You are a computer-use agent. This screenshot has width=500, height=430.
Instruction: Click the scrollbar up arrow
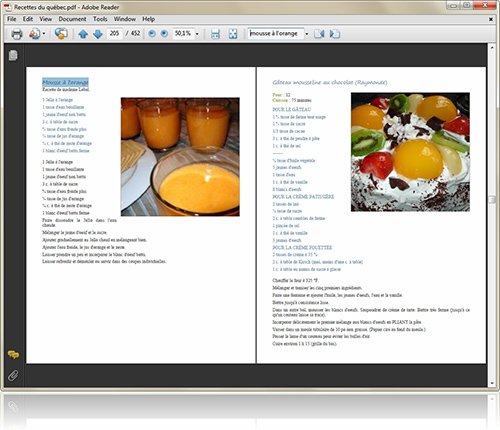492,48
